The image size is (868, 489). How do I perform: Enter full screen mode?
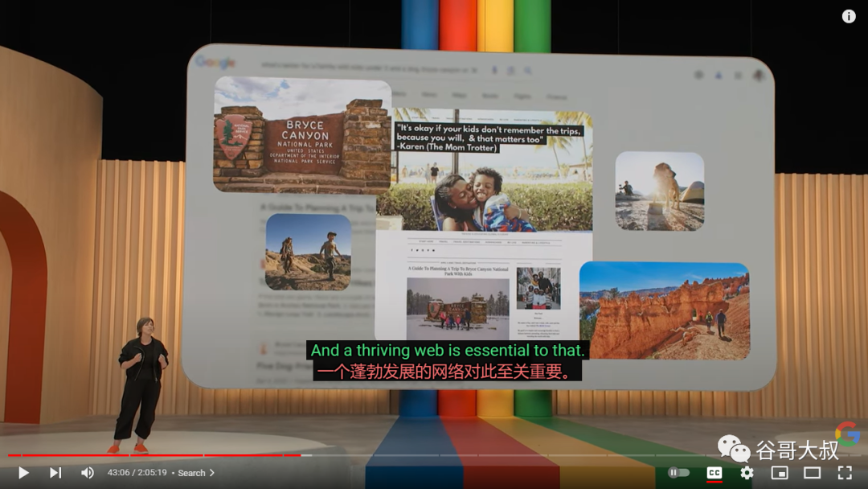845,473
